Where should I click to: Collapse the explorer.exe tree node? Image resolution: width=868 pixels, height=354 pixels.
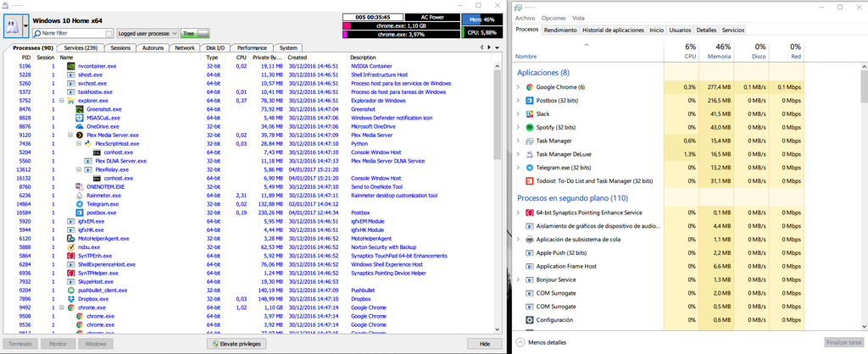[x=61, y=101]
